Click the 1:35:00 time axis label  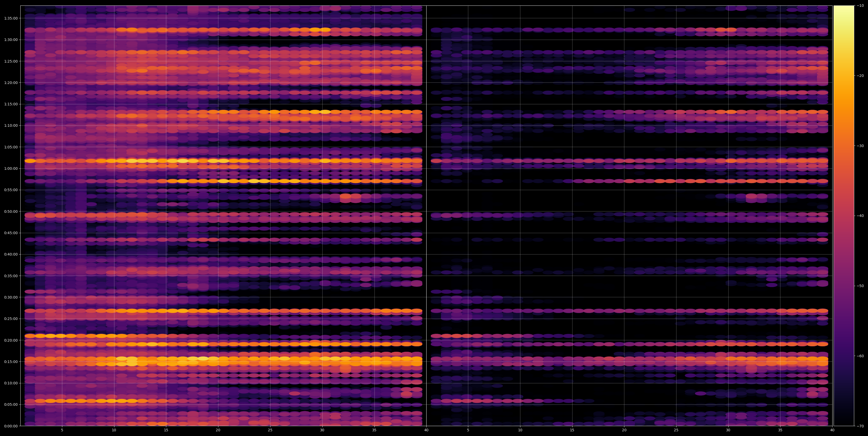point(11,18)
